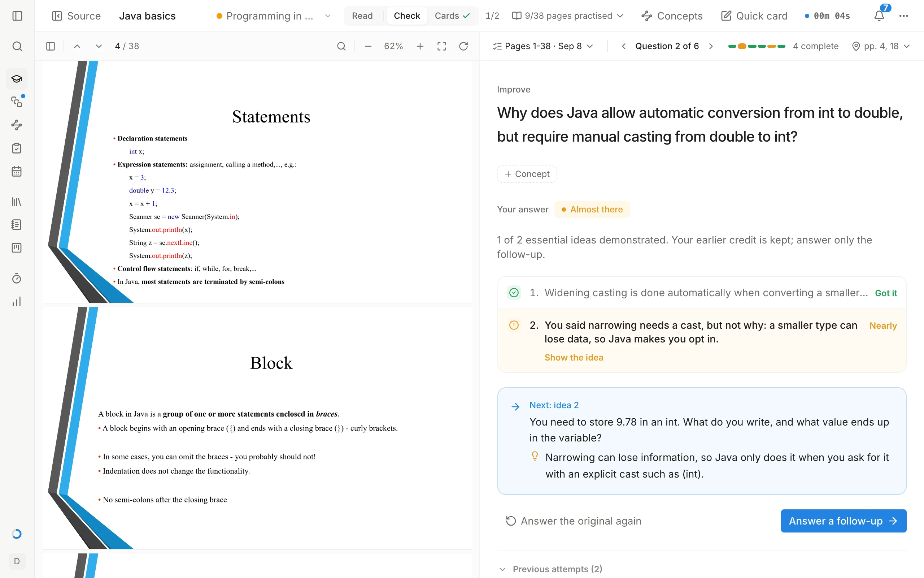Open the library books sidebar icon
Image resolution: width=924 pixels, height=578 pixels.
tap(17, 202)
